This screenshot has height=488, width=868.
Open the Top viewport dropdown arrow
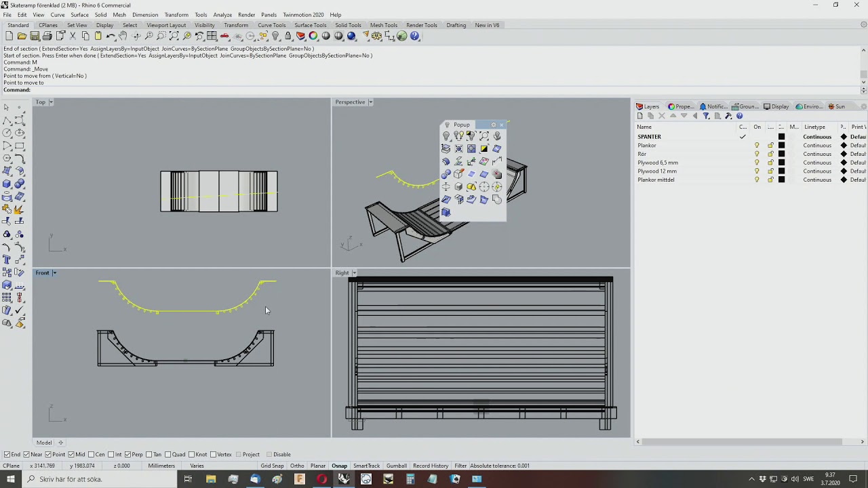[51, 102]
